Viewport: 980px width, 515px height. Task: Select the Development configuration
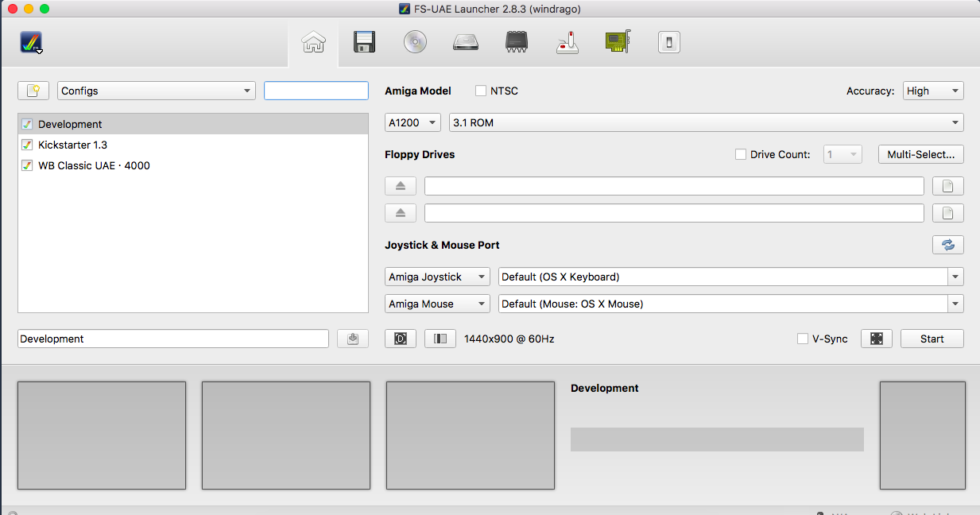click(x=193, y=124)
